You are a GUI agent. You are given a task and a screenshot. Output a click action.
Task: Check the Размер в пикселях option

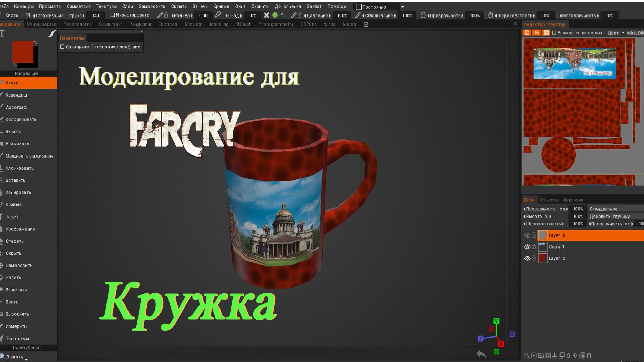tap(553, 33)
